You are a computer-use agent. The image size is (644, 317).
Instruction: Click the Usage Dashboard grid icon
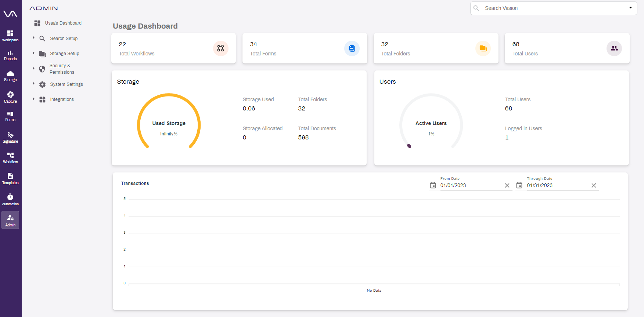tap(37, 23)
